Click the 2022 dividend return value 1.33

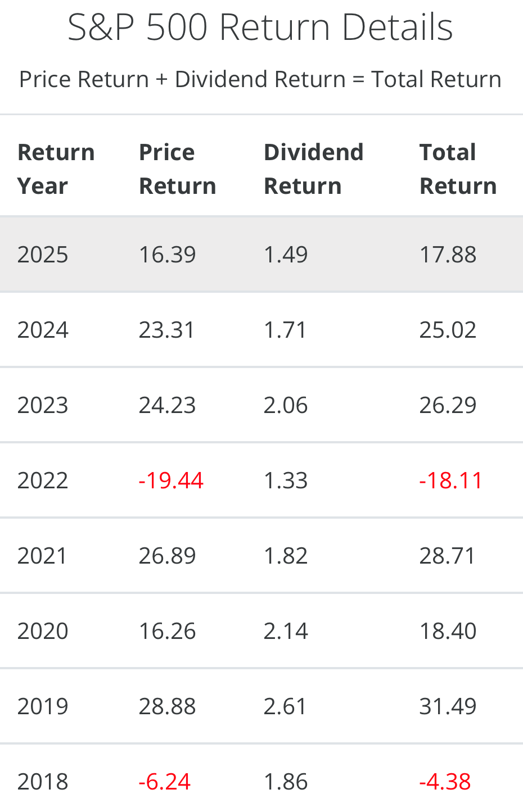coord(286,480)
